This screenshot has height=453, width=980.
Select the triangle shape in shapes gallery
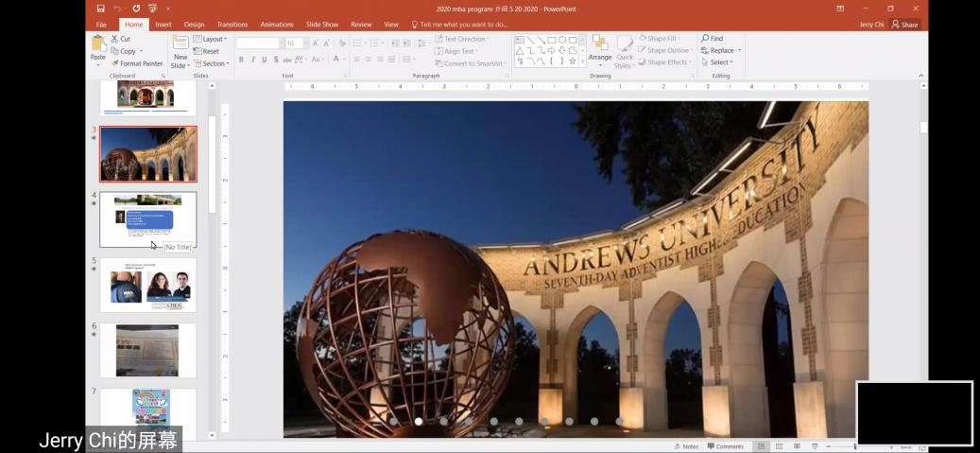520,50
